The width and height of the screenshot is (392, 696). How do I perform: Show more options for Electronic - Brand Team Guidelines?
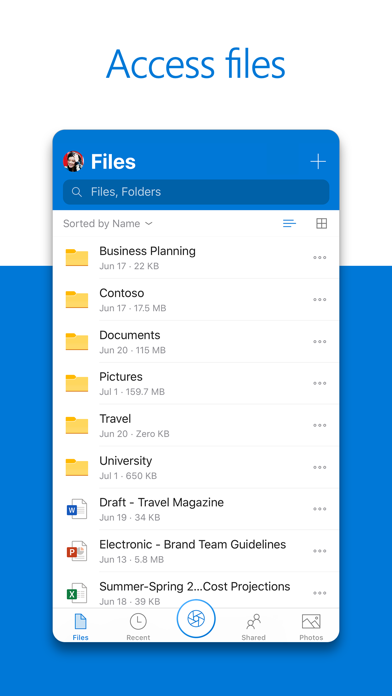pos(320,551)
